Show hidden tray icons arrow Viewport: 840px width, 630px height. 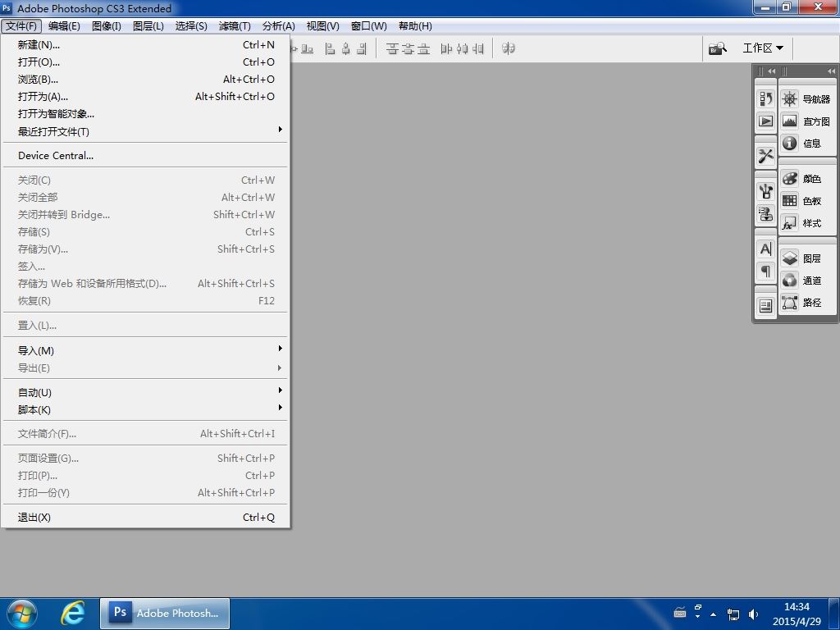tap(713, 614)
